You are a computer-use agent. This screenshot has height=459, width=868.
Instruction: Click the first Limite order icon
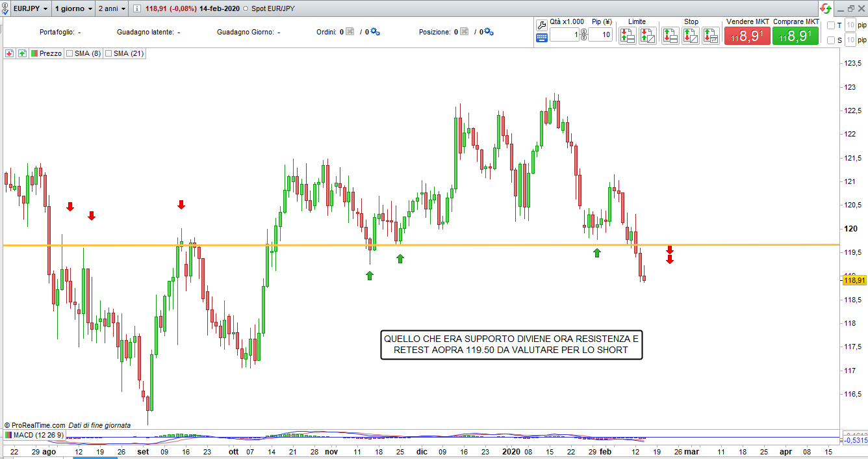tap(627, 35)
